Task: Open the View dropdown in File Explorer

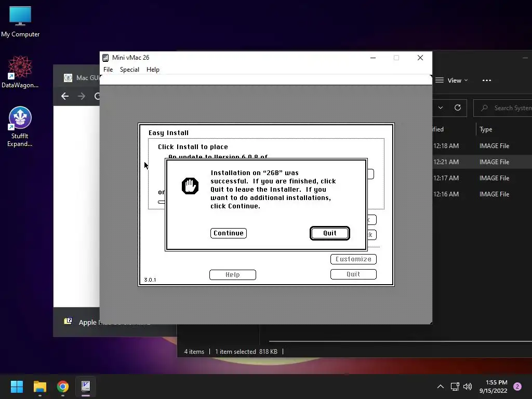Action: pos(452,81)
